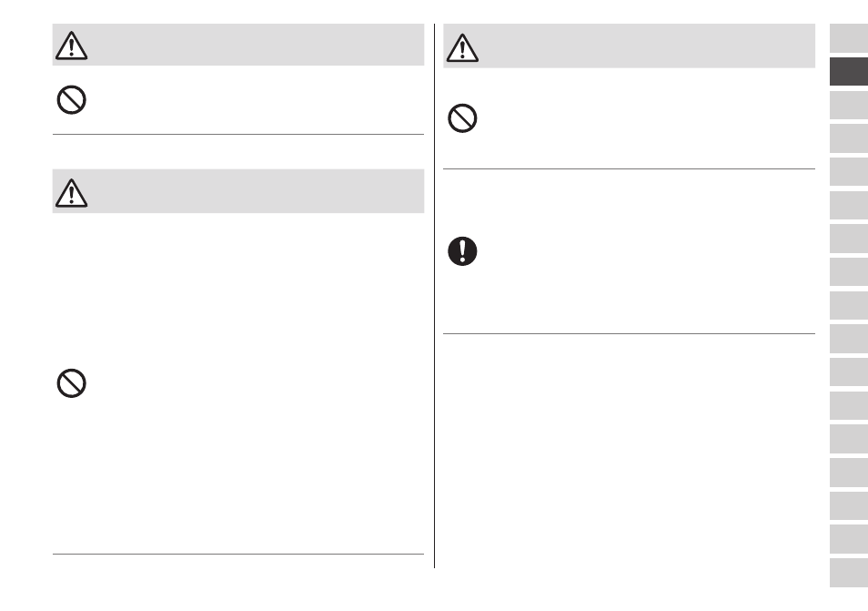Click the bottom horizontal rule of the left column

coord(238,554)
